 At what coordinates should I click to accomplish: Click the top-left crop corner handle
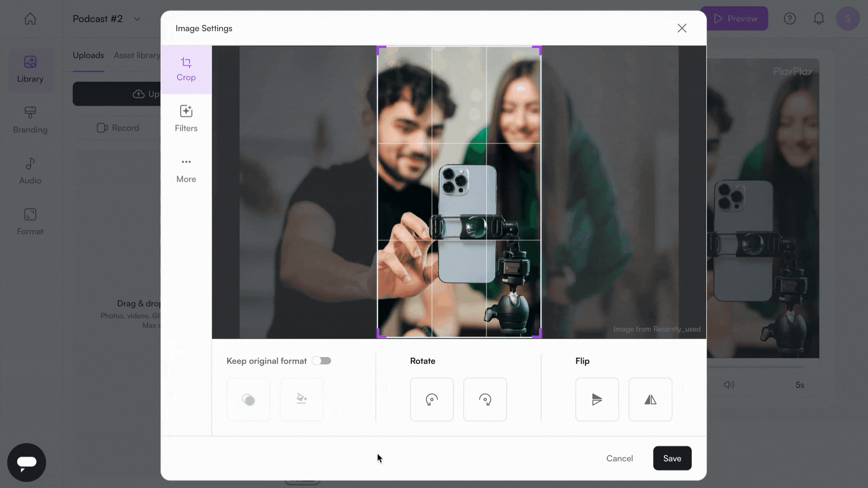click(380, 49)
